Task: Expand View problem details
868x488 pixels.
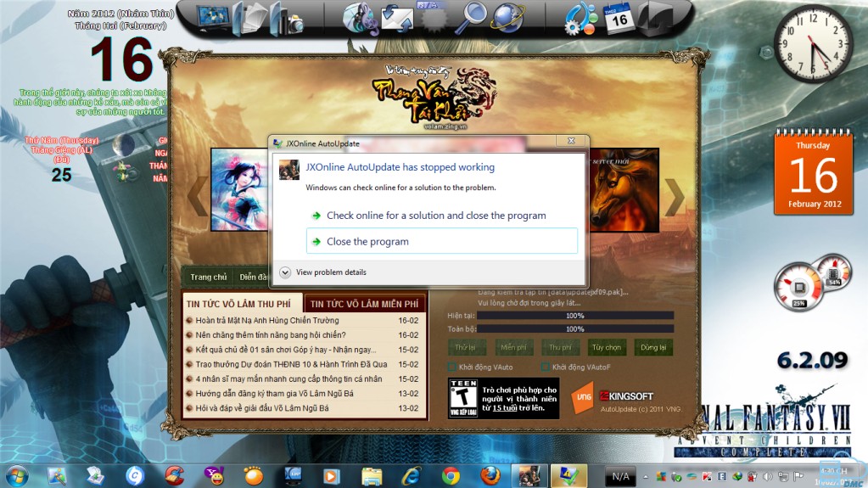Action: [x=286, y=272]
